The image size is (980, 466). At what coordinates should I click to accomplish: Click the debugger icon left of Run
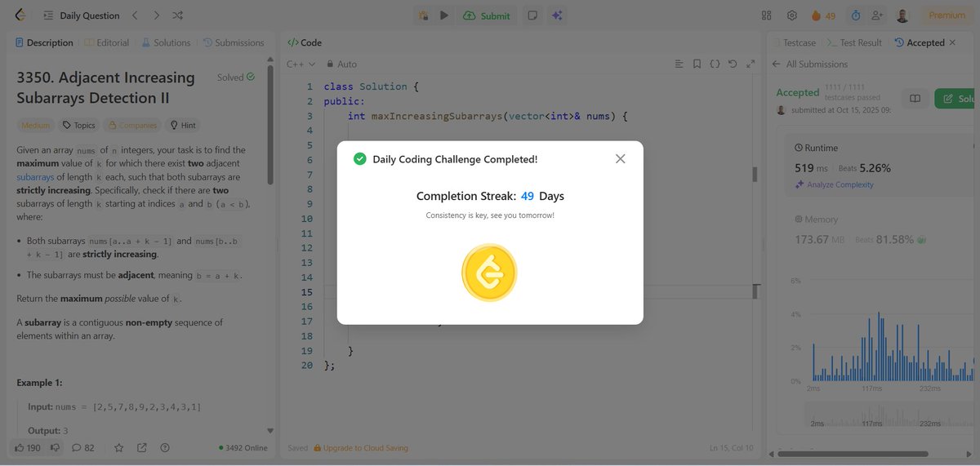423,16
